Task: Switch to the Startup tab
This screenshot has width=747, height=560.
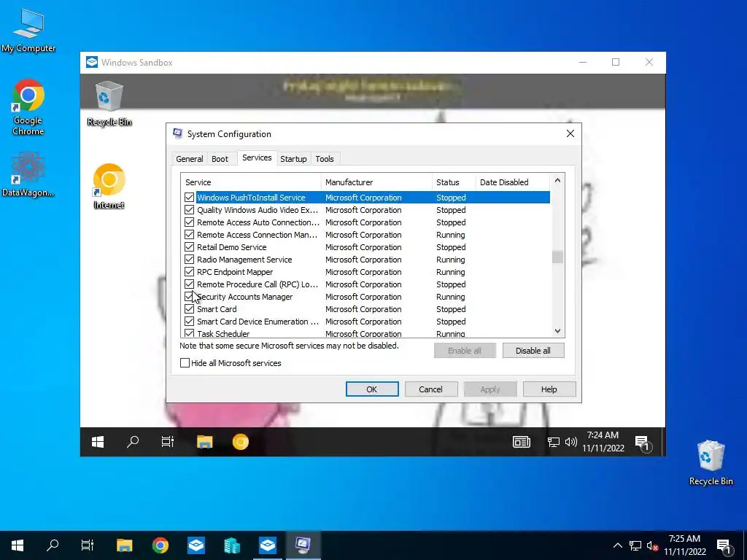Action: [x=293, y=158]
